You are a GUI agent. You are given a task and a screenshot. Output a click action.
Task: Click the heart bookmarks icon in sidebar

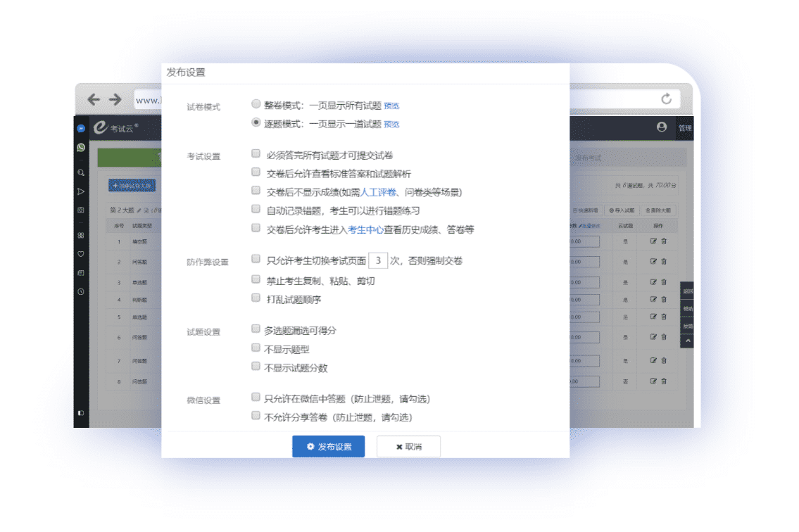pos(81,253)
